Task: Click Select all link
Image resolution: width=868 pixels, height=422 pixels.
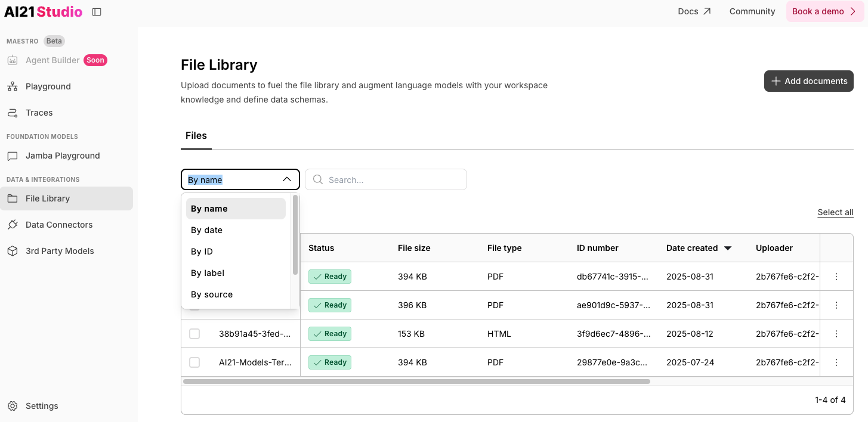Action: pos(835,212)
